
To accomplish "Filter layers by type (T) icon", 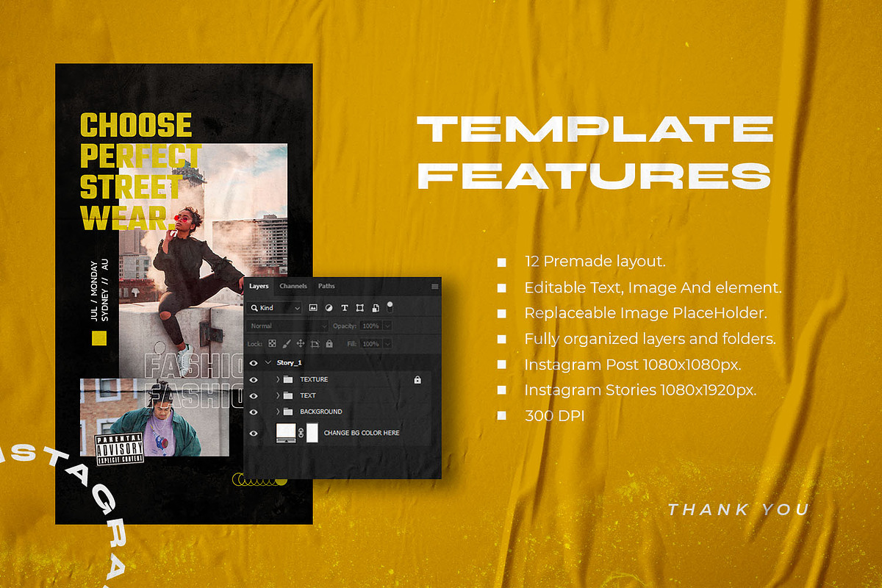I will click(344, 307).
